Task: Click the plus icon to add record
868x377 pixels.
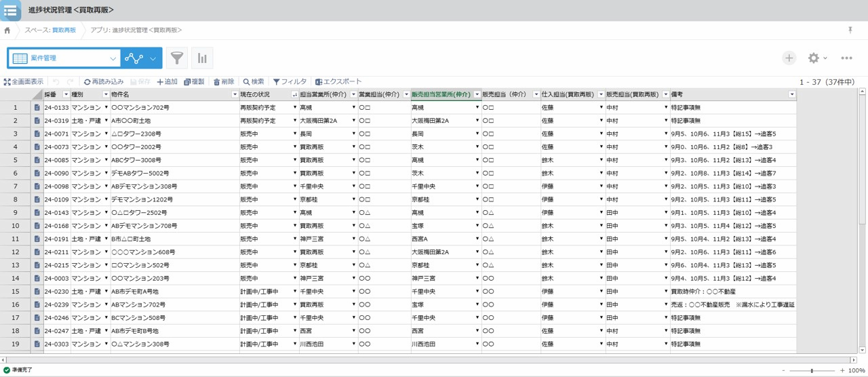Action: (x=789, y=58)
